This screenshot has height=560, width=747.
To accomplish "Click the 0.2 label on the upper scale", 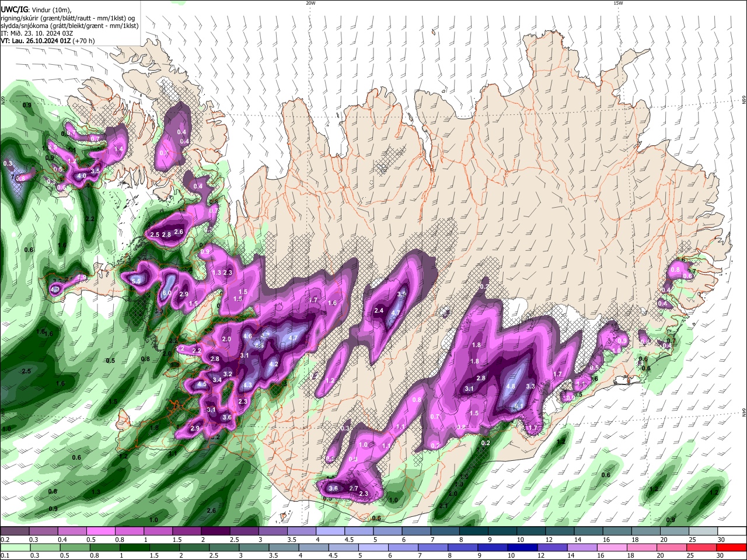I will 5,540.
